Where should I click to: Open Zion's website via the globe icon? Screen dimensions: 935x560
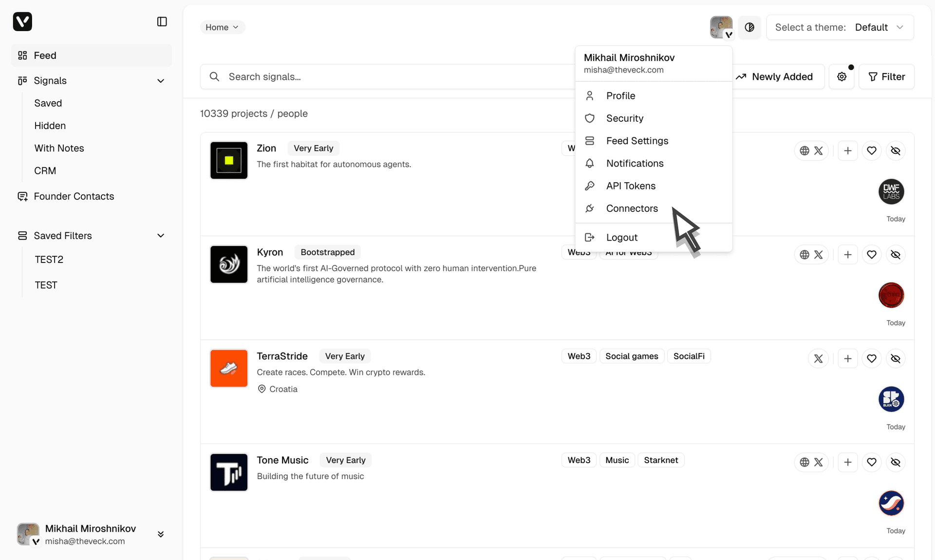pos(804,150)
